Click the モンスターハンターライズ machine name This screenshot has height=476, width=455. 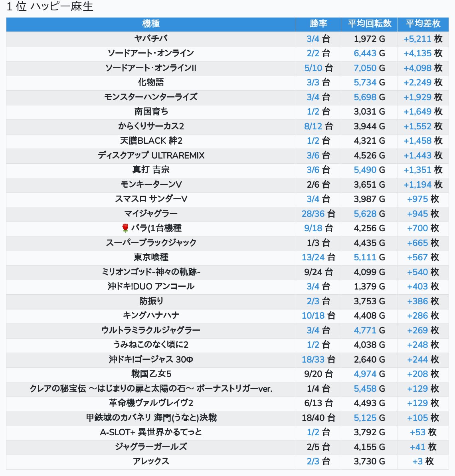click(x=151, y=97)
